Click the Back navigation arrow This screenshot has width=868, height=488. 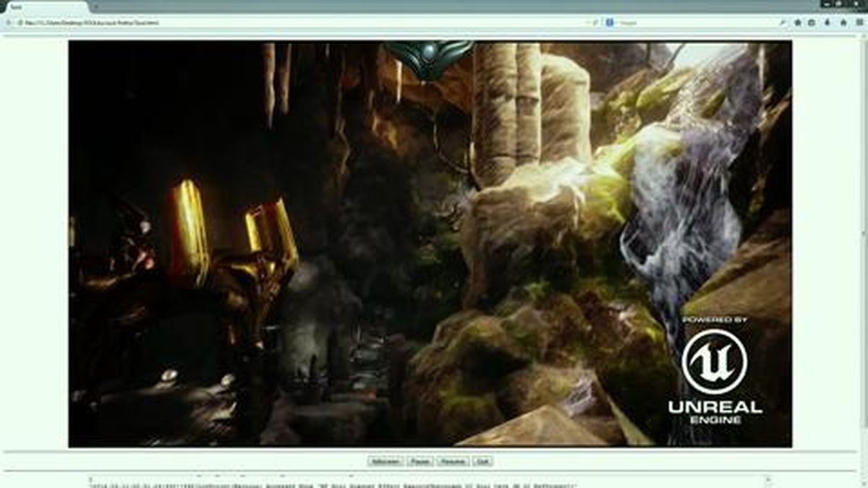coord(7,22)
